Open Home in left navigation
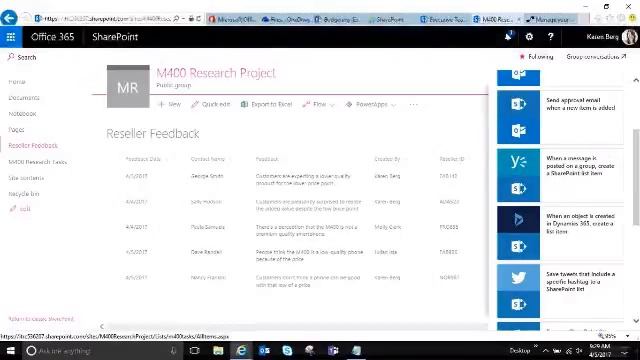The height and width of the screenshot is (360, 640). (17, 82)
